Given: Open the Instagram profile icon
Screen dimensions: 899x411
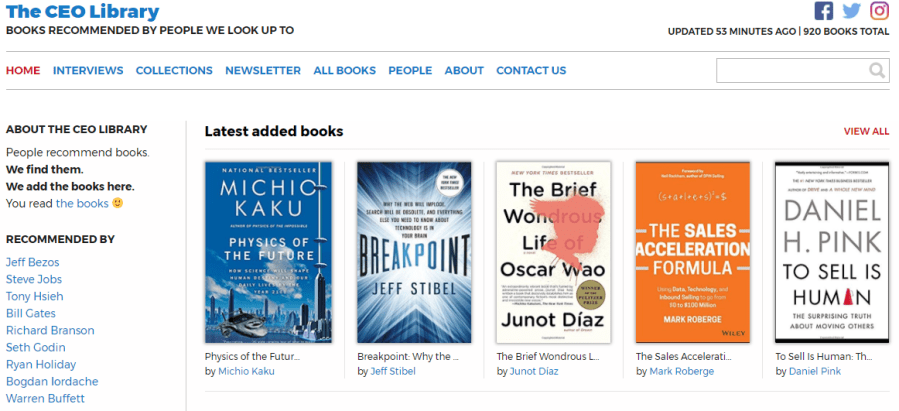Looking at the screenshot, I should click(x=879, y=11).
